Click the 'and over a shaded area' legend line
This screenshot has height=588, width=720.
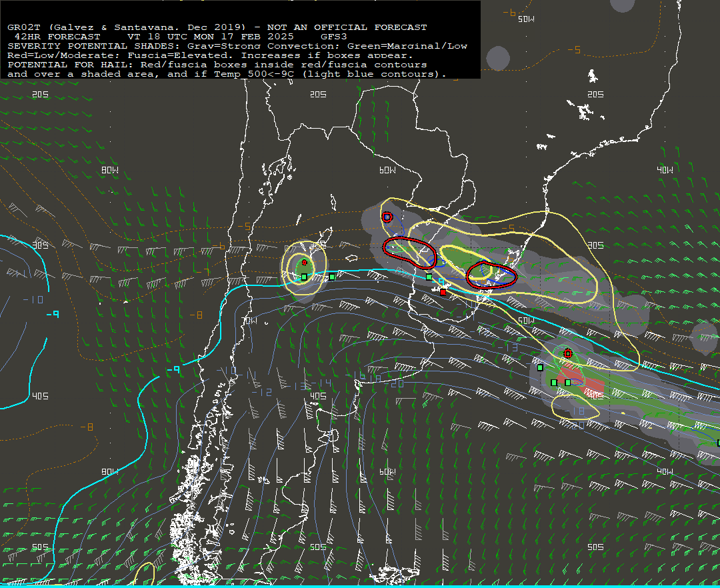tap(227, 74)
